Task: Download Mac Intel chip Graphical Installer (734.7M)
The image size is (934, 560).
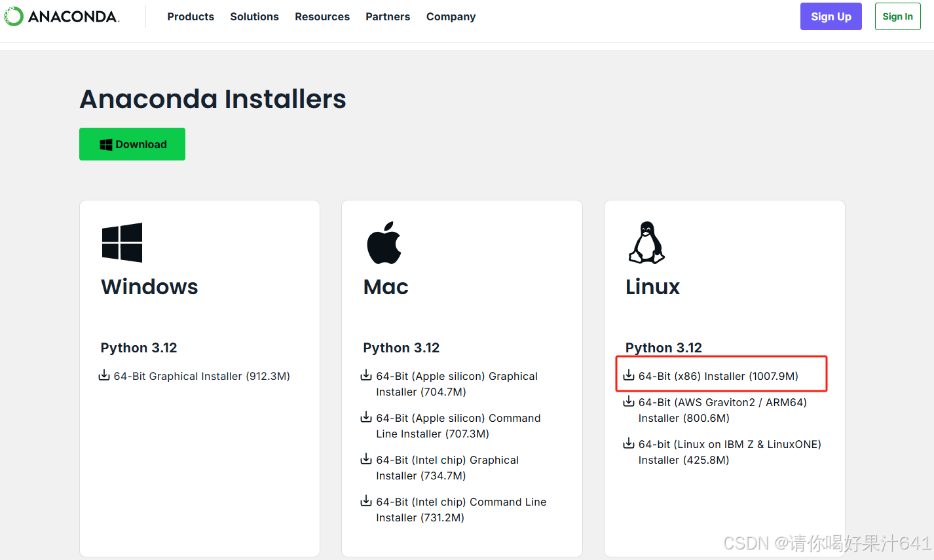Action: tap(447, 468)
